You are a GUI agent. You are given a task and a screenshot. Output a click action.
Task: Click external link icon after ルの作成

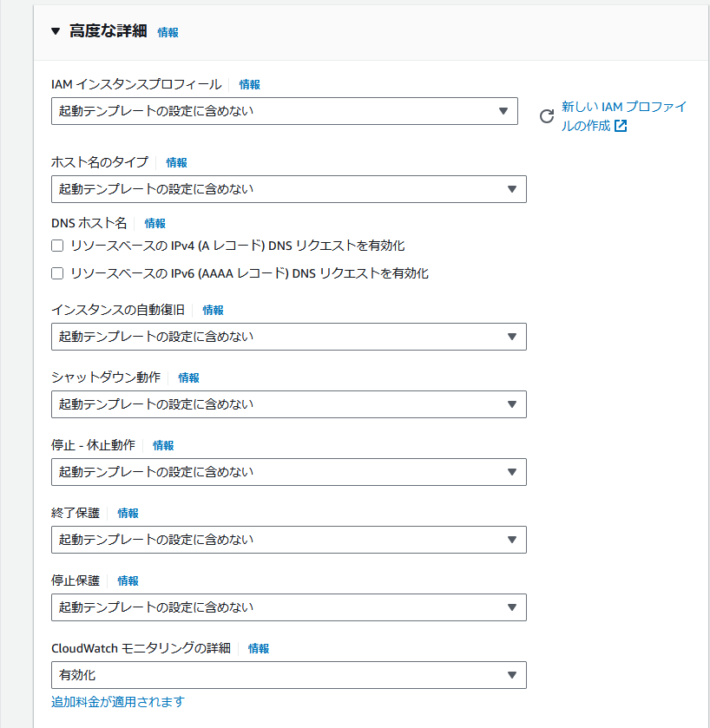click(x=621, y=126)
